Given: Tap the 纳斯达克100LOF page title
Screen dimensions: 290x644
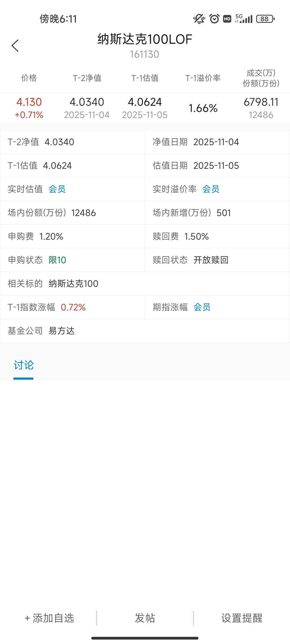Looking at the screenshot, I should click(x=145, y=39).
